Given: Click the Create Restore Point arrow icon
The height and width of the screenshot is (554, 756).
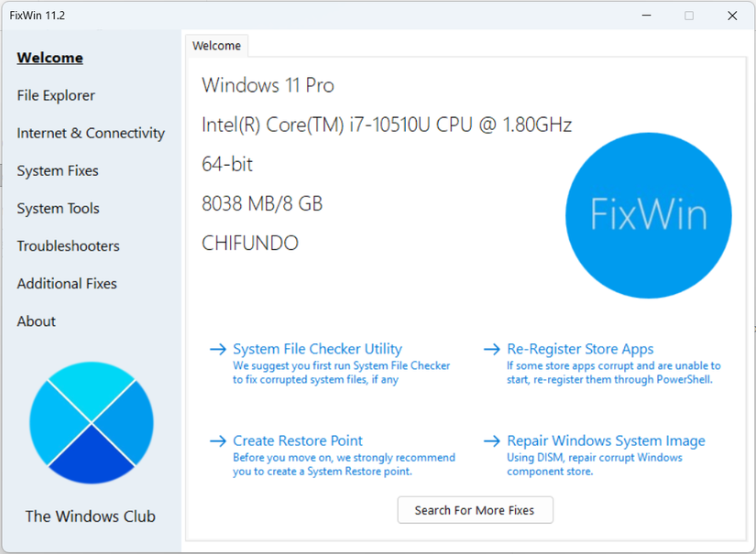Looking at the screenshot, I should point(217,440).
